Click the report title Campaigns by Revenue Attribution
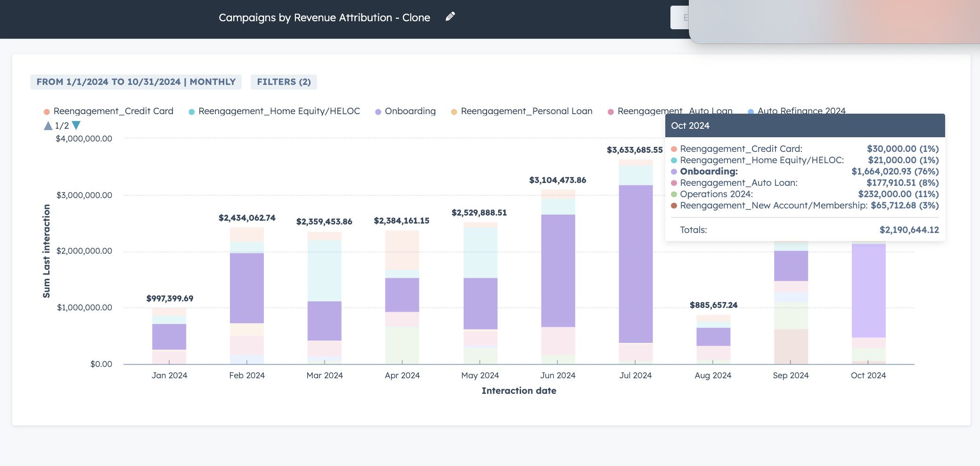Image resolution: width=980 pixels, height=466 pixels. tap(324, 17)
